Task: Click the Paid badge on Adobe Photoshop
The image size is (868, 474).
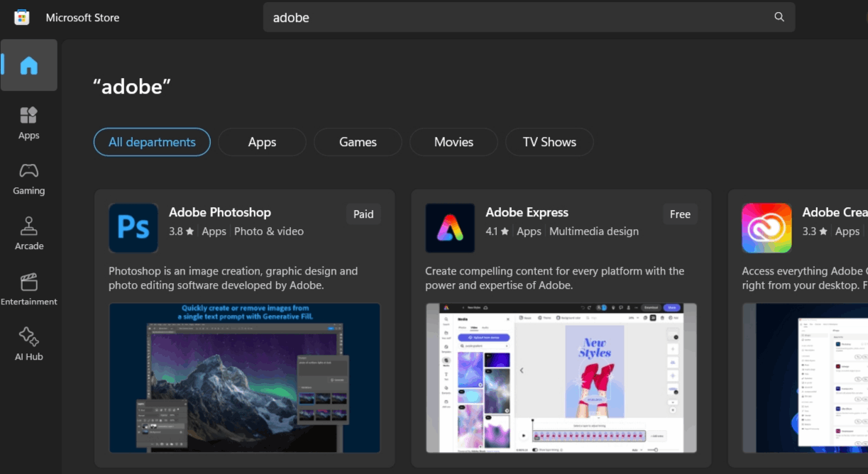Action: pyautogui.click(x=363, y=214)
